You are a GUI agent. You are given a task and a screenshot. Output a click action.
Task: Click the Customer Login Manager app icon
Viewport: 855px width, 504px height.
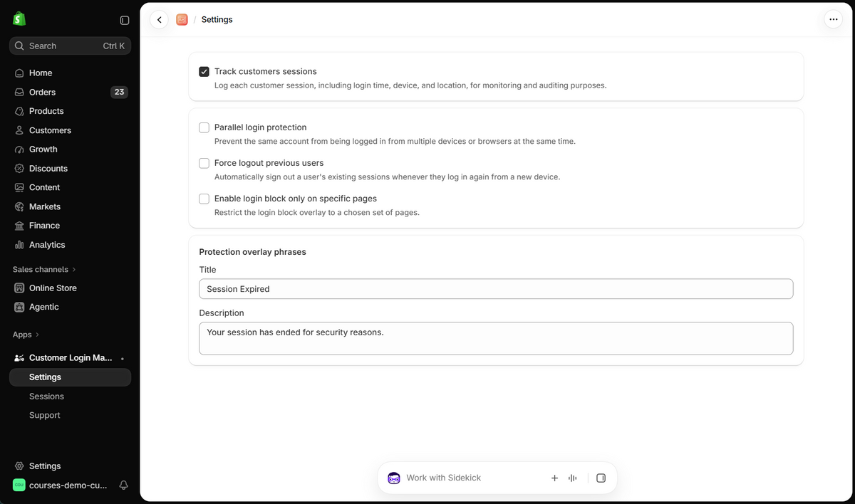[20, 358]
